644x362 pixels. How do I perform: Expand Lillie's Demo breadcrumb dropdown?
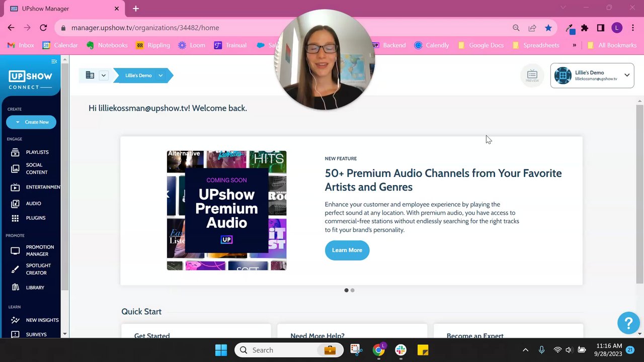[160, 75]
